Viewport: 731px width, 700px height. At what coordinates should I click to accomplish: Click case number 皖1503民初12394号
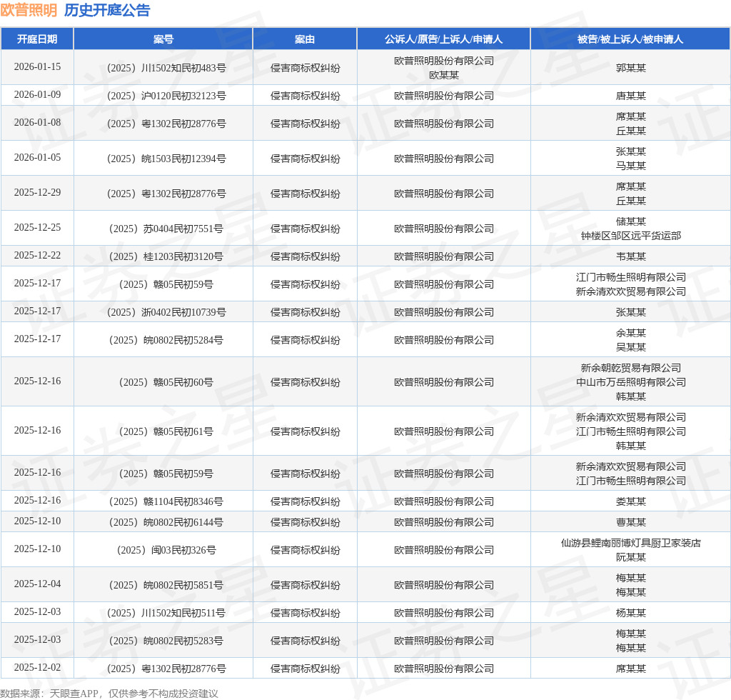(x=166, y=159)
